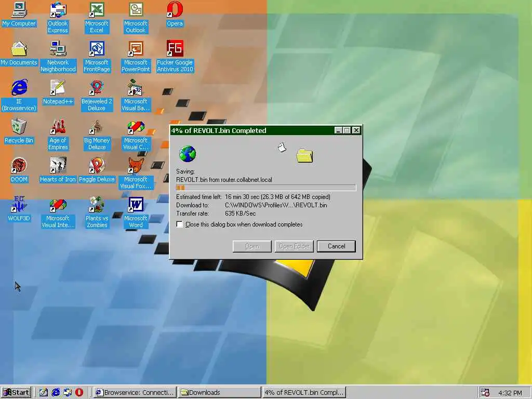Click the 'REVOLT.bin from router.collabnet.local' text

pyautogui.click(x=224, y=180)
